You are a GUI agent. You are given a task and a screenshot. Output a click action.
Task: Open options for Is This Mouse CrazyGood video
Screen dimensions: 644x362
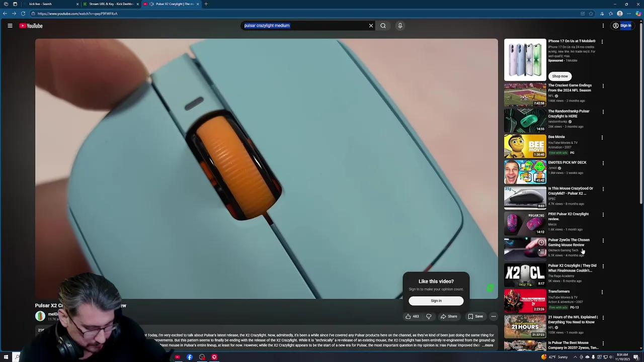pos(603,189)
